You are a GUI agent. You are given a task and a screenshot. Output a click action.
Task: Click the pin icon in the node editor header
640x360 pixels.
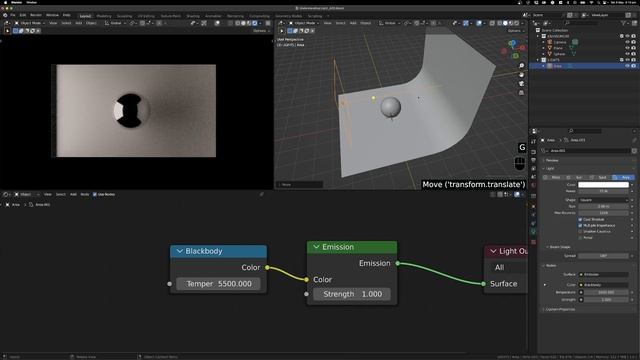(x=262, y=194)
